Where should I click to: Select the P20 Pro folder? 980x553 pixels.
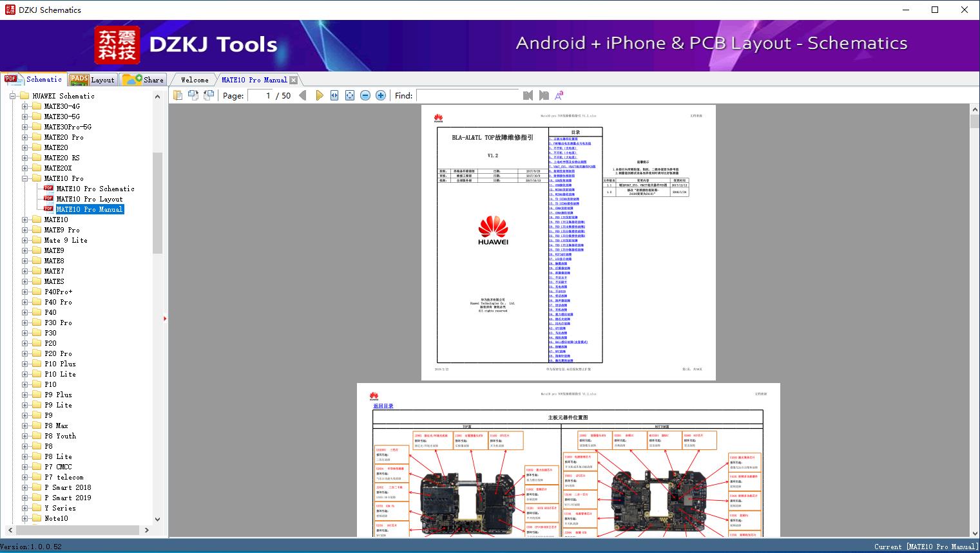tap(58, 353)
